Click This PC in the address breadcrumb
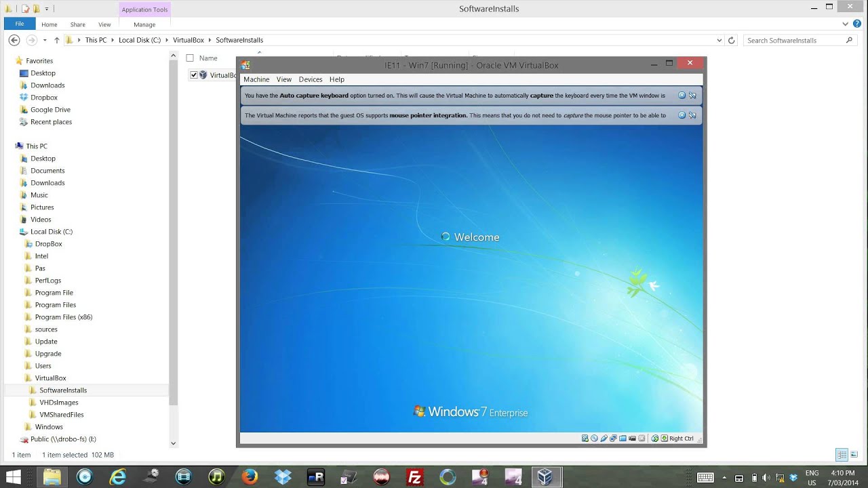 (x=96, y=40)
